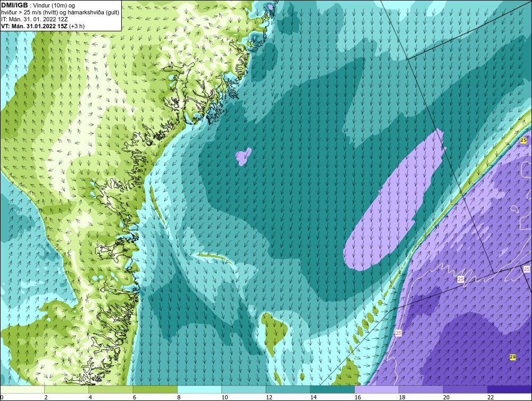Click the color scale number 18
The image size is (532, 401).
tap(402, 398)
